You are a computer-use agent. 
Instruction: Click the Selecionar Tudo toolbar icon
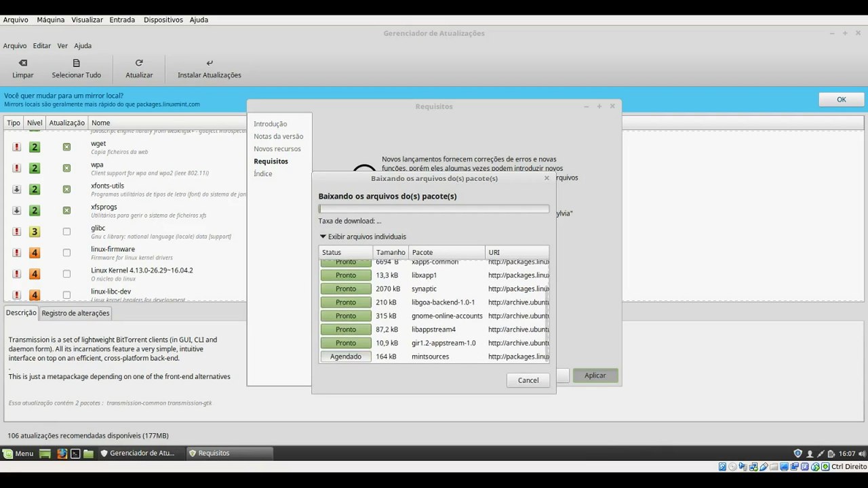[x=77, y=63]
